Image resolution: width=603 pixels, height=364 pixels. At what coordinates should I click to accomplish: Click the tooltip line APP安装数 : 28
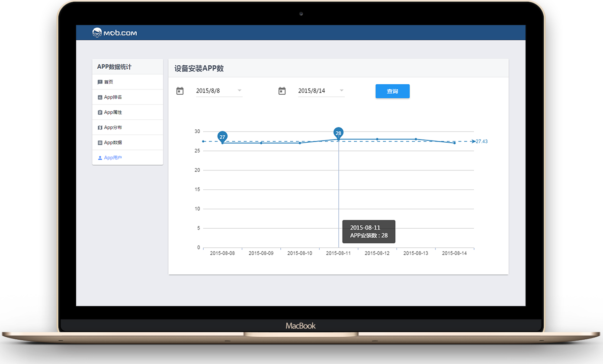(369, 236)
